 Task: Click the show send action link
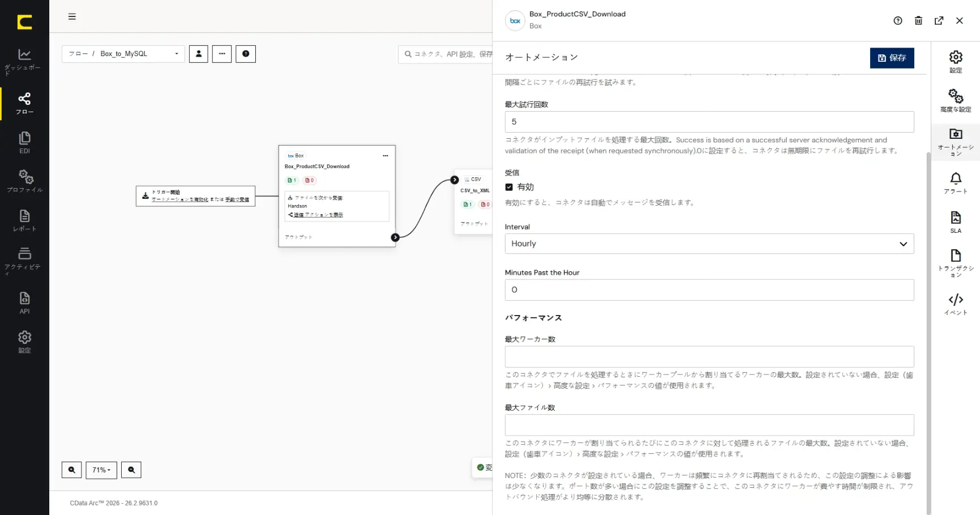(x=318, y=215)
